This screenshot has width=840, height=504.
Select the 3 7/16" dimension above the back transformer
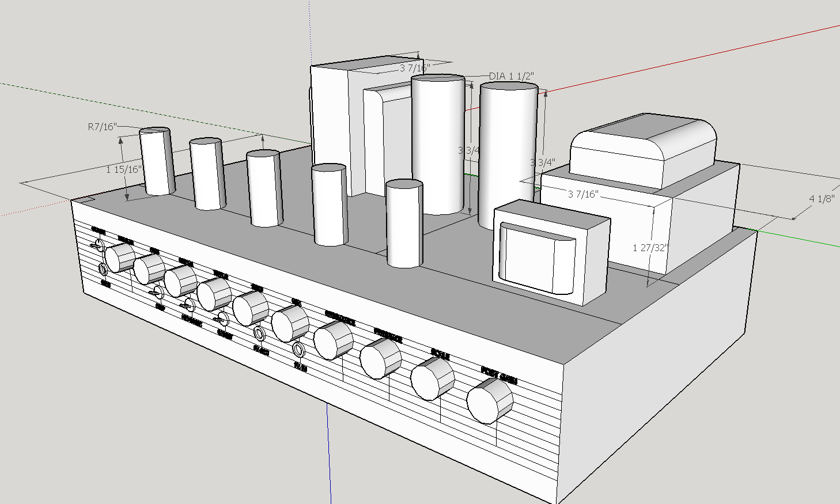[x=415, y=68]
